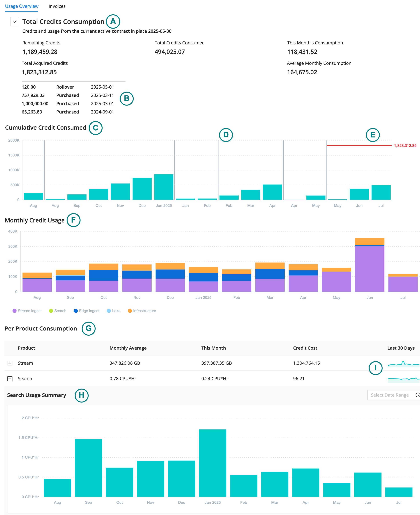Click the Select Date Range field
Viewport: 420px width, 515px height.
[389, 395]
